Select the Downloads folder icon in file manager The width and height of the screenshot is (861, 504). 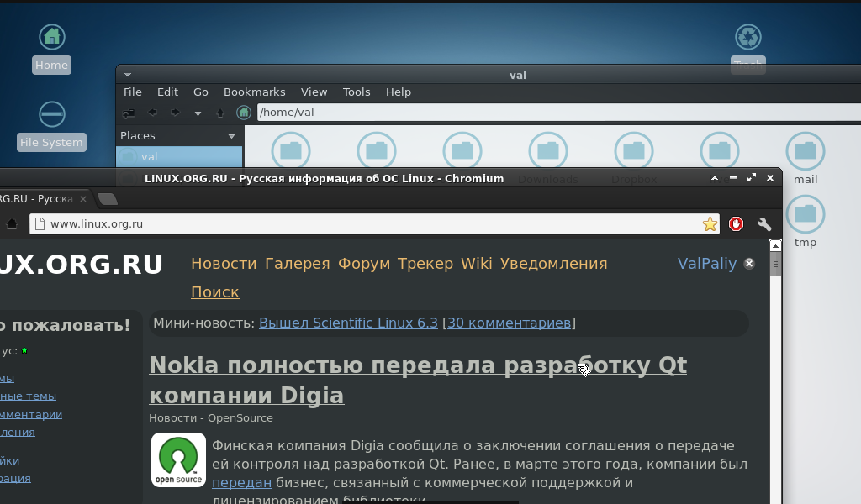coord(548,151)
